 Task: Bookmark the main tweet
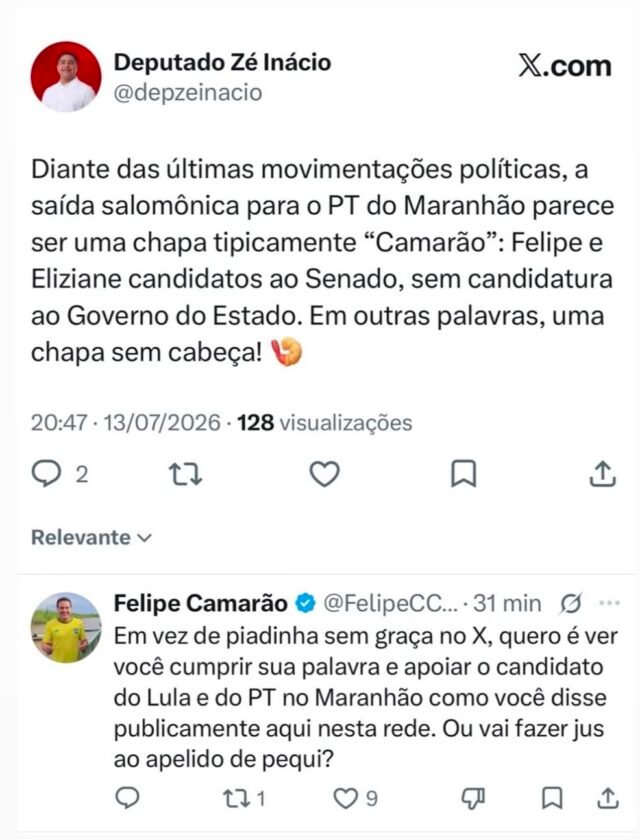click(463, 474)
